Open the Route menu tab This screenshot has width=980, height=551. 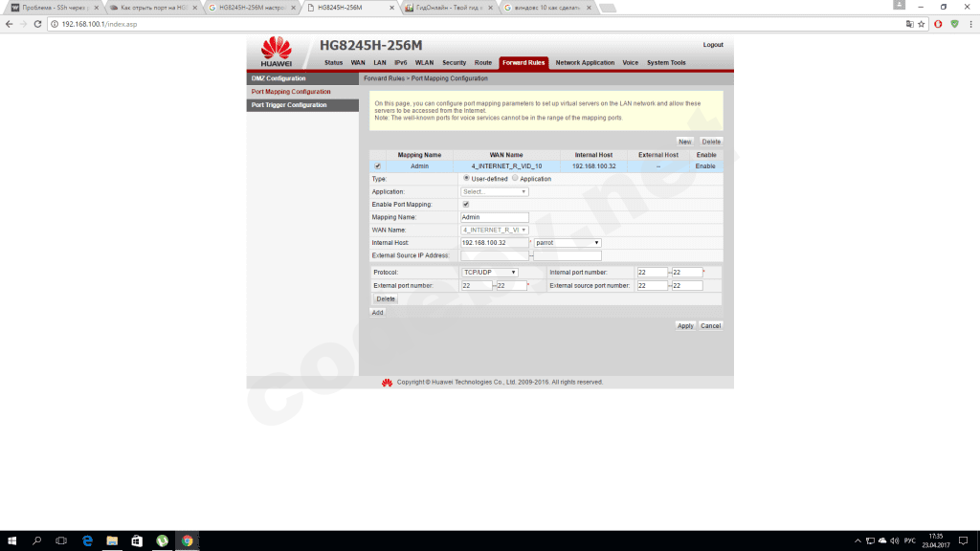(x=482, y=62)
